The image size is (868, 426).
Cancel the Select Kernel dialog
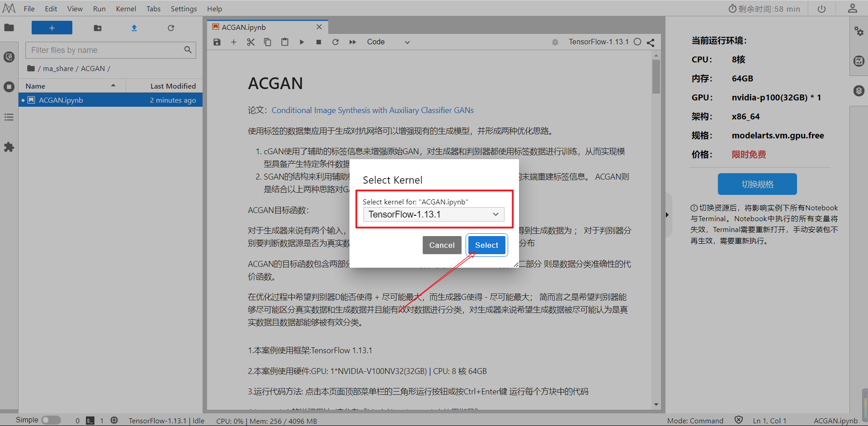(x=442, y=245)
